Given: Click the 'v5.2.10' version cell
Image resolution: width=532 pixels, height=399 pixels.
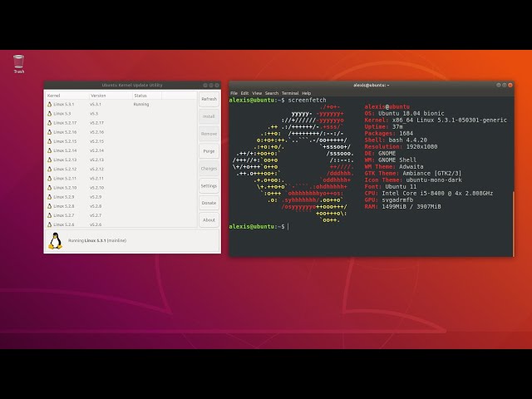Looking at the screenshot, I should pos(96,188).
